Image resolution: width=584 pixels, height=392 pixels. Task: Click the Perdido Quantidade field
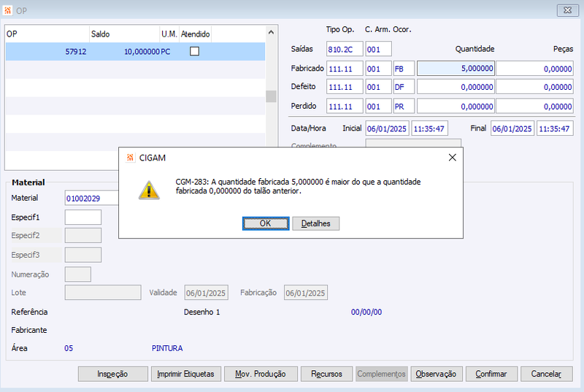tap(456, 106)
